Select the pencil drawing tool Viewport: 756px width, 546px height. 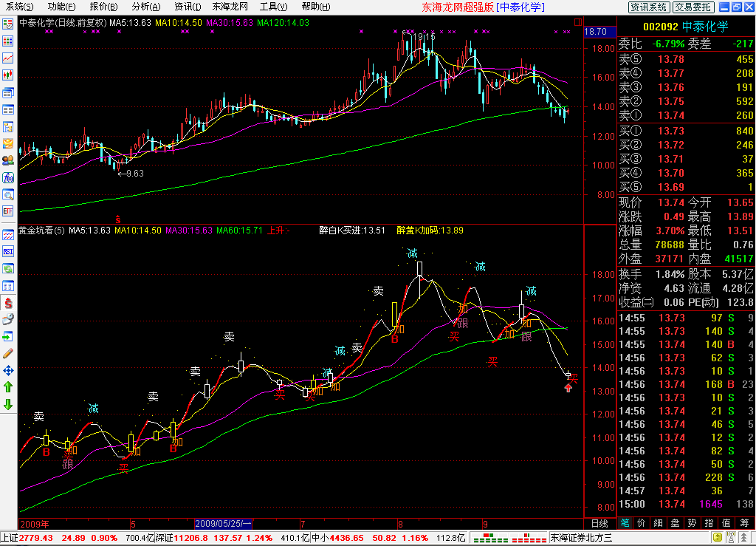click(x=7, y=354)
